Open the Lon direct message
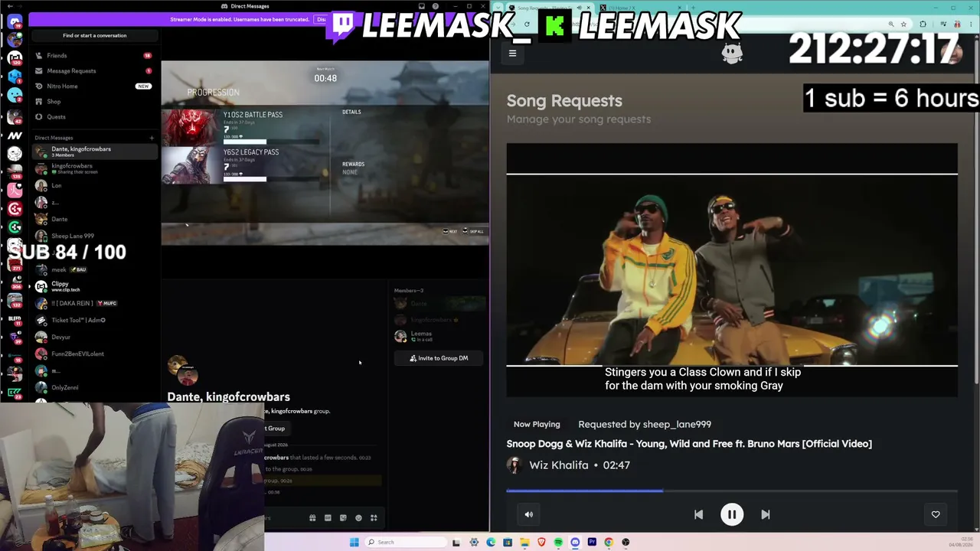This screenshot has height=551, width=980. 95,185
